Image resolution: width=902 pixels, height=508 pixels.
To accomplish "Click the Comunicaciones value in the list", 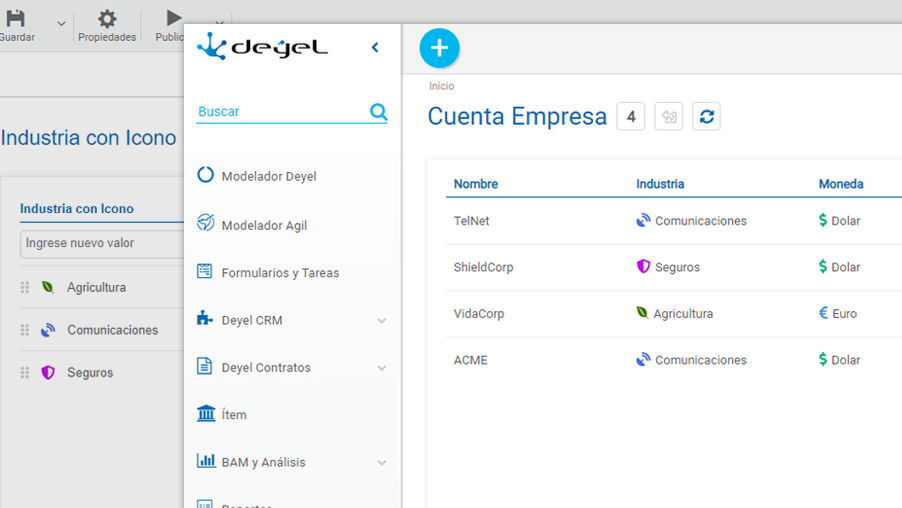I will [112, 330].
